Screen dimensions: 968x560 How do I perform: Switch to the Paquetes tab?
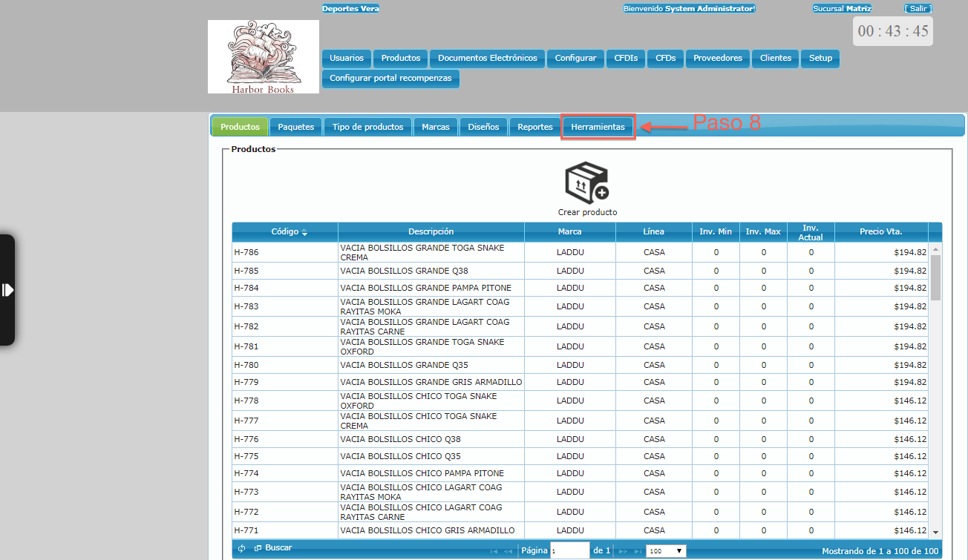pos(295,127)
